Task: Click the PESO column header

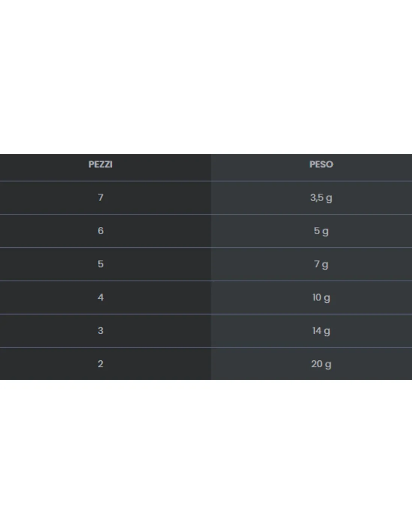Action: tap(321, 164)
